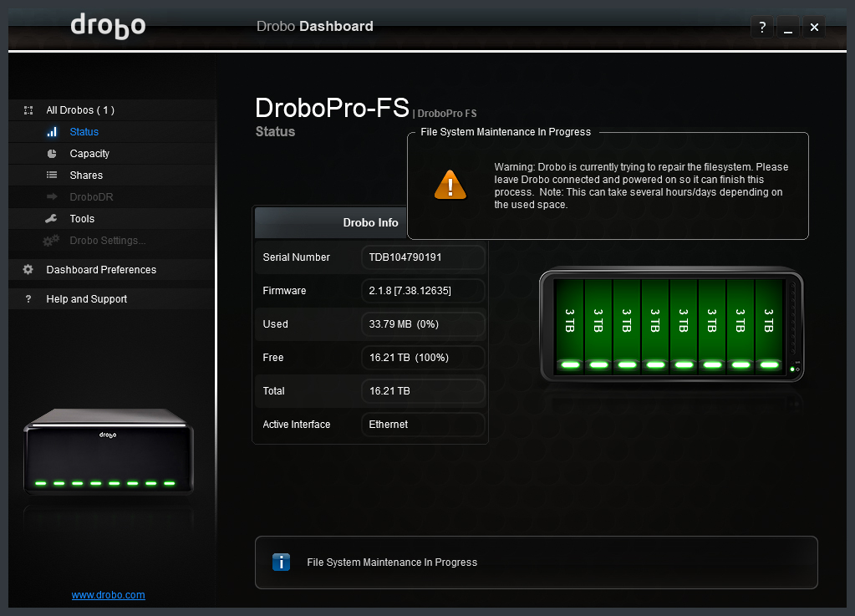
Task: Select the Drobo Settings... entry
Action: 112,241
